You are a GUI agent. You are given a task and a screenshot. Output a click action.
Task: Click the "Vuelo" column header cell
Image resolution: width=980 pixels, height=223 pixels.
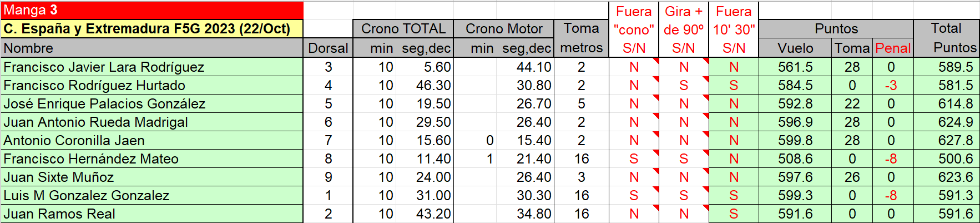coord(795,48)
